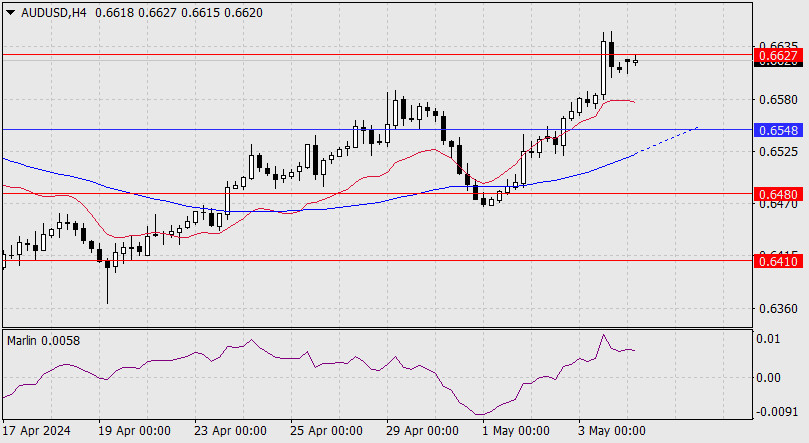Click the 0.6525 price axis value
The height and width of the screenshot is (443, 809).
778,152
